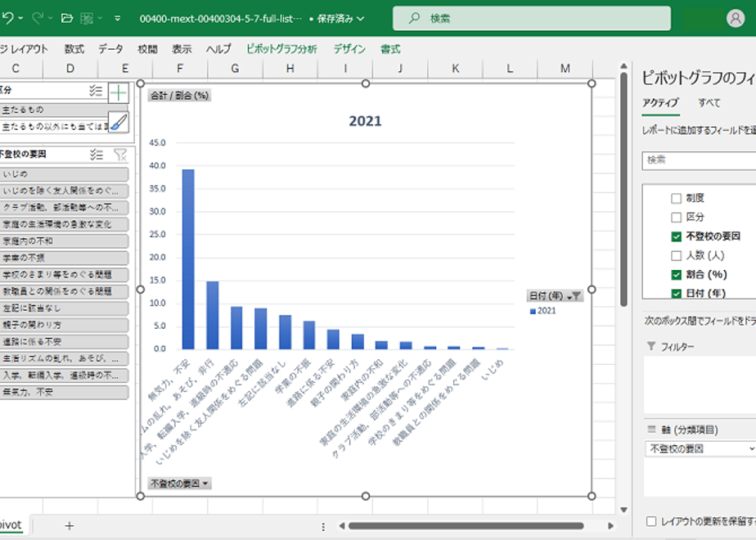Screen dimensions: 756x540
Task: Click the Undo icon in title bar
Action: (x=7, y=18)
